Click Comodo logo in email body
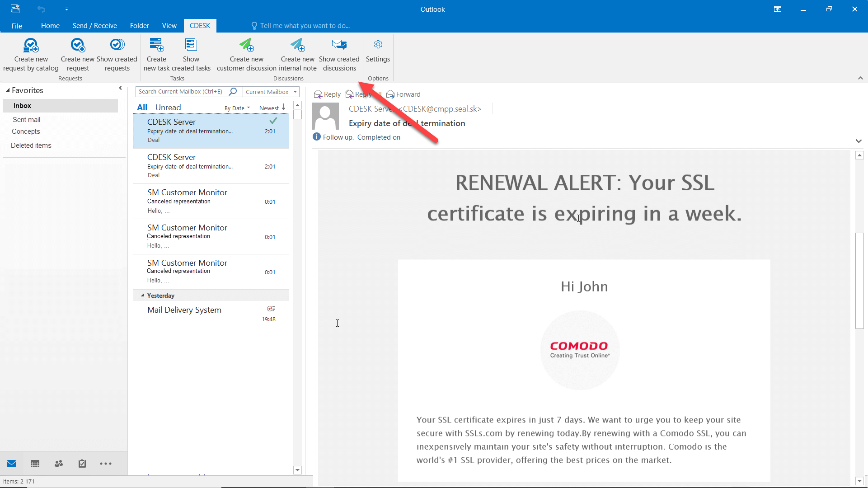Screen dimensions: 868x488 (580, 350)
